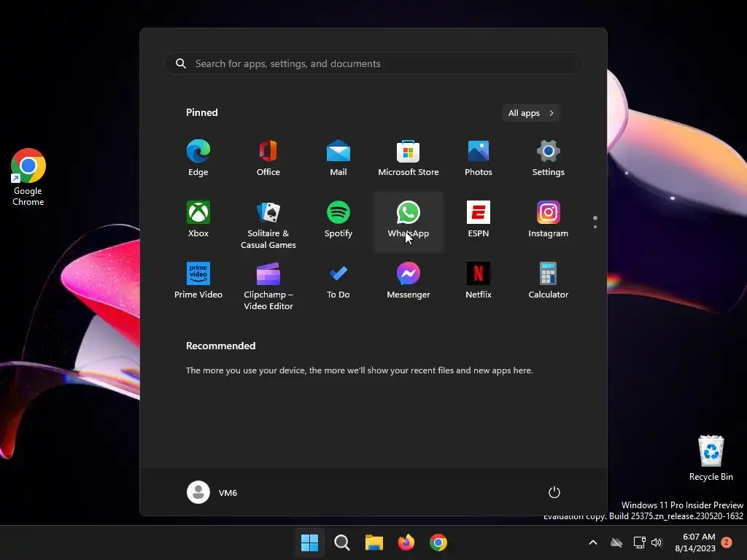Open taskbar Search

click(x=341, y=542)
